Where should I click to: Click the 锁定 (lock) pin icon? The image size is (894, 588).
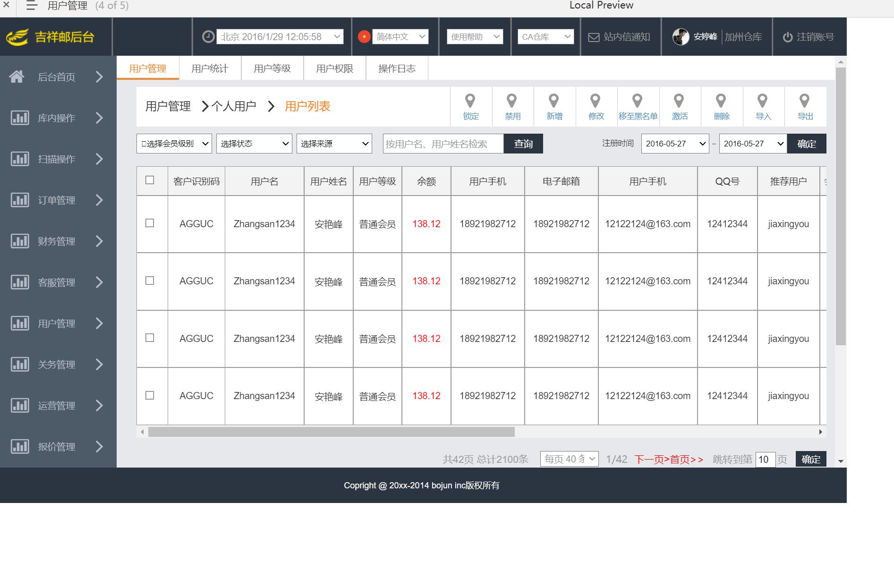pyautogui.click(x=470, y=101)
